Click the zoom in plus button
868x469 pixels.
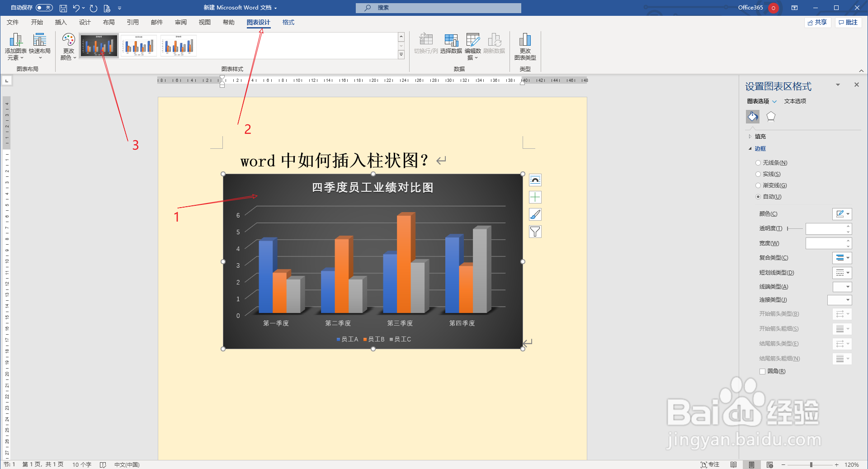click(x=837, y=464)
